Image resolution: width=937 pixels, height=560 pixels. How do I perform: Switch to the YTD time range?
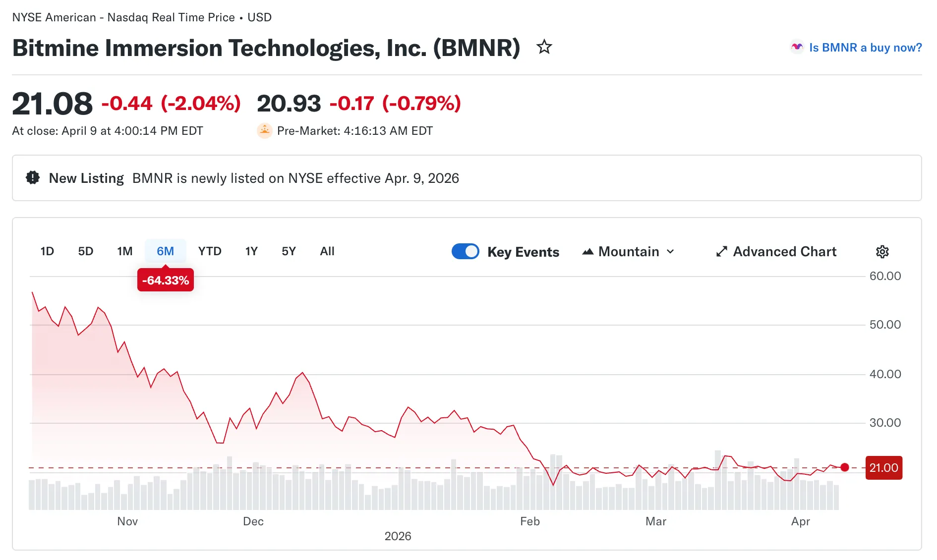click(210, 251)
